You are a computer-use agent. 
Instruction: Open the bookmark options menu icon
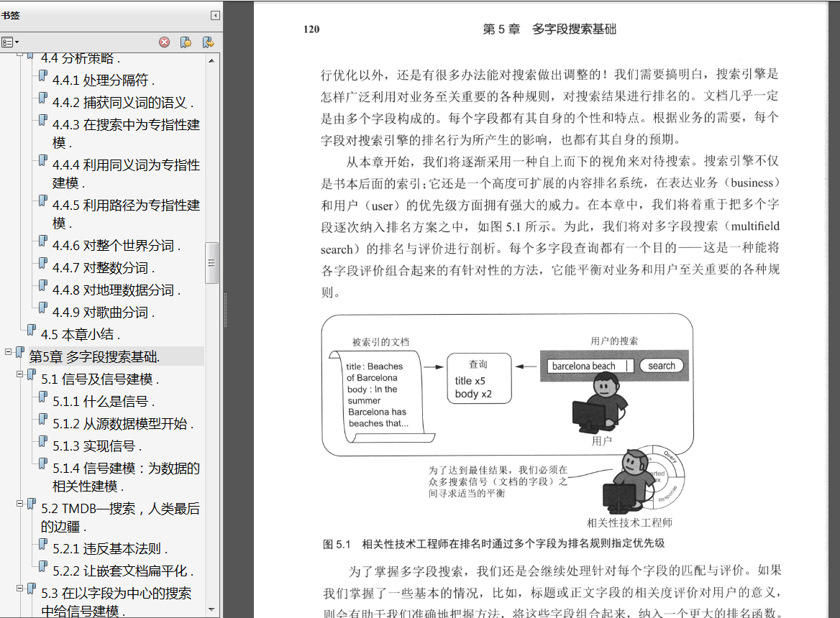pos(9,42)
